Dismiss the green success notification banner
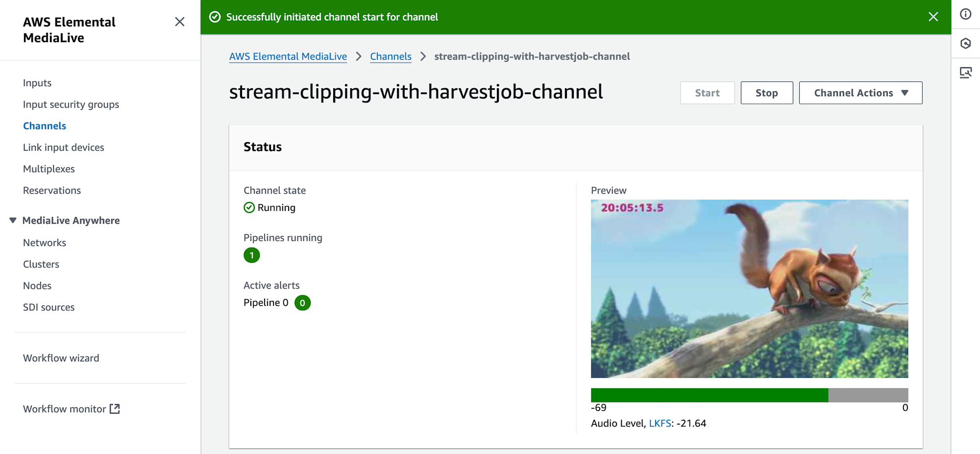This screenshot has height=454, width=980. (x=933, y=17)
